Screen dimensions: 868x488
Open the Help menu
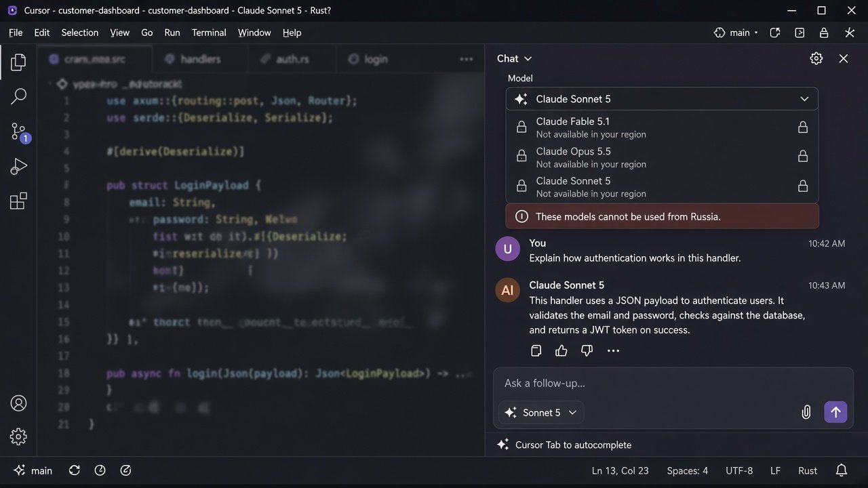[x=292, y=33]
